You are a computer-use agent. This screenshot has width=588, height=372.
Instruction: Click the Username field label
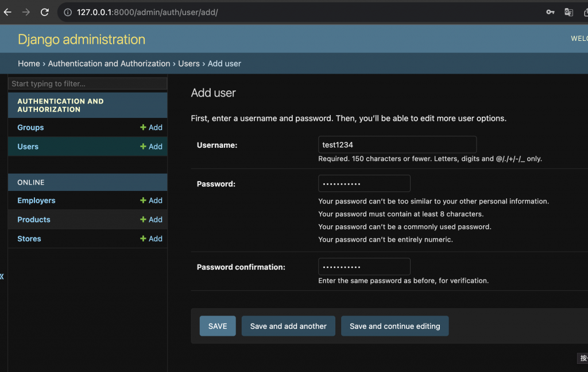click(217, 145)
